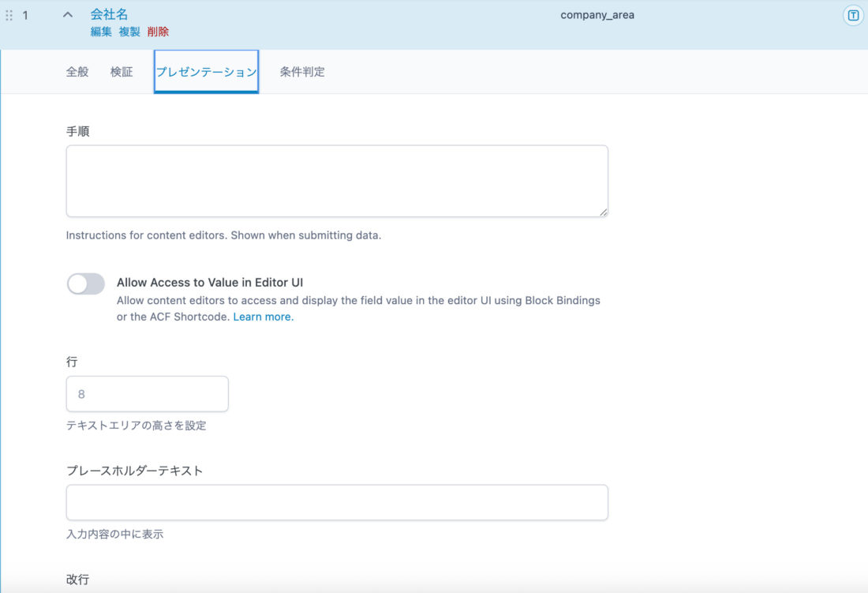Image resolution: width=868 pixels, height=593 pixels.
Task: Open the text field type icon
Action: [853, 13]
